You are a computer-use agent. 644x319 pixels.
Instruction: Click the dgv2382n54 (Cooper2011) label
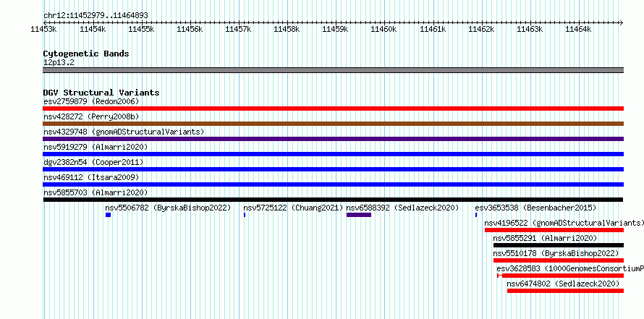(93, 162)
